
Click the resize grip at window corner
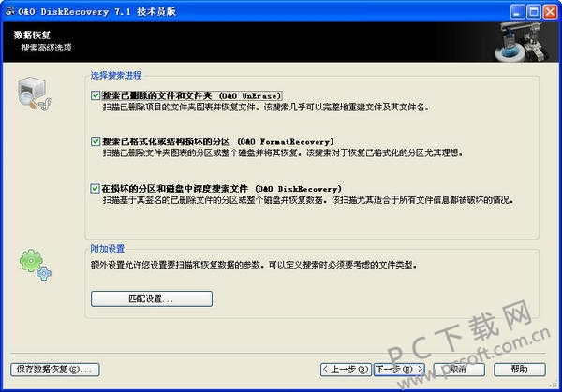coord(555,385)
